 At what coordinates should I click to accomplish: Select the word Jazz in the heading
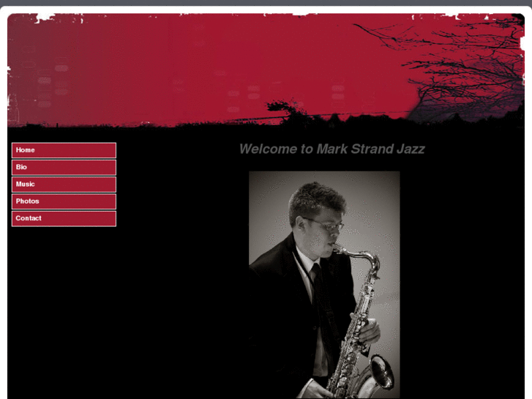tap(411, 149)
